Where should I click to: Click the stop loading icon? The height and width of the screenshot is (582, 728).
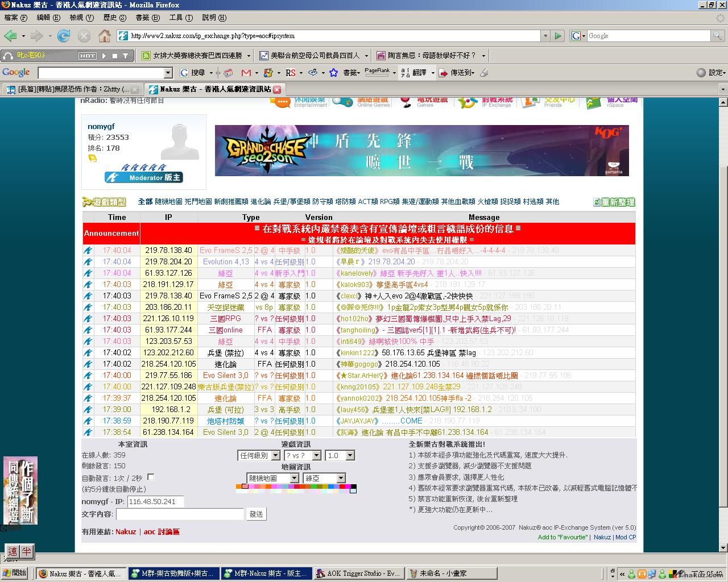[84, 36]
